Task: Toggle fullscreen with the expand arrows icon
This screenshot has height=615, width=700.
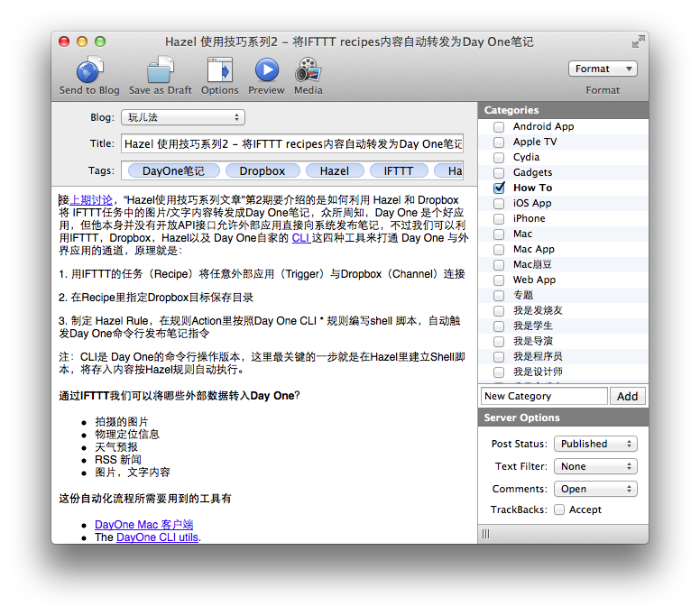Action: pos(639,41)
